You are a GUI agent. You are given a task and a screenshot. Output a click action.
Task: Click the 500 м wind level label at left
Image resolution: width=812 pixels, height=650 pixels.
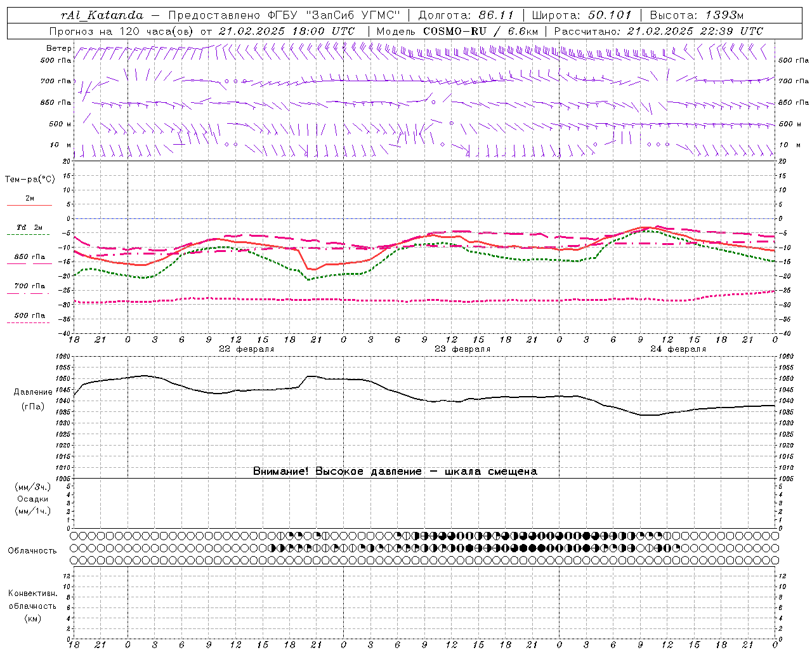60,124
